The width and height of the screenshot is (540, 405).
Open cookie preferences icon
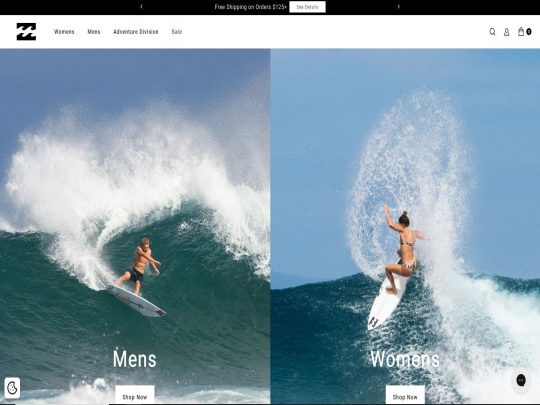click(12, 388)
